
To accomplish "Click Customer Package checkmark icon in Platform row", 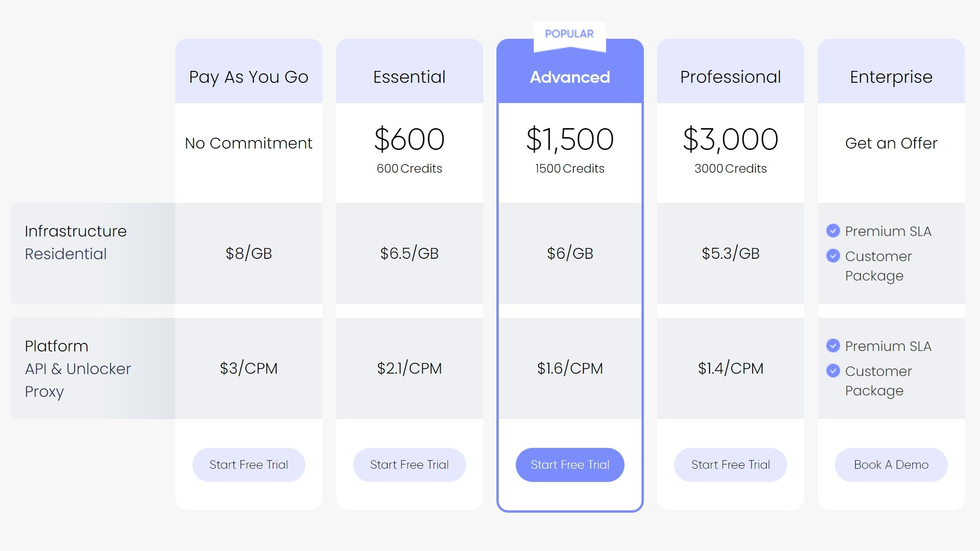I will pos(833,371).
